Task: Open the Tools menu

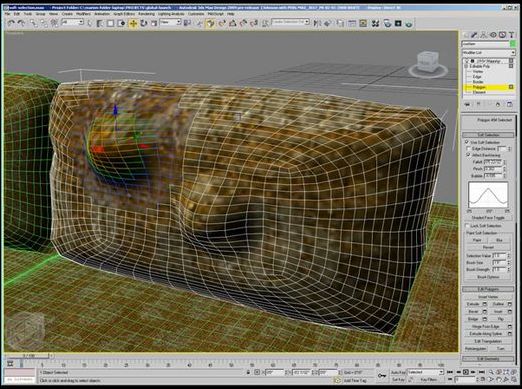Action: [x=28, y=14]
